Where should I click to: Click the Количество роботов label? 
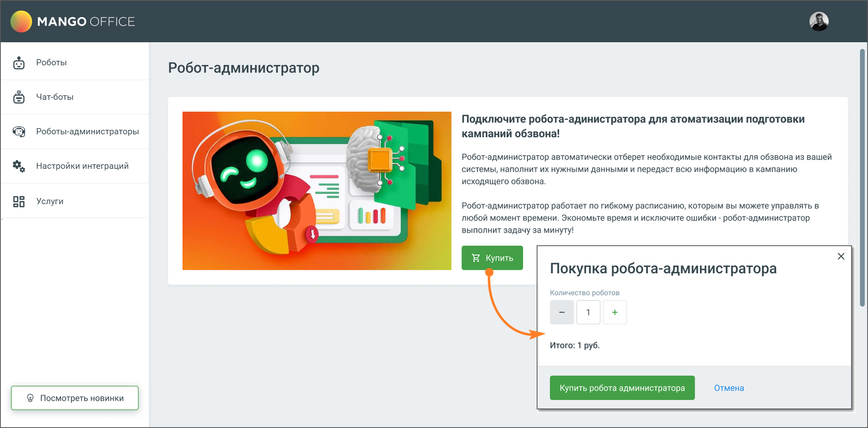(584, 292)
